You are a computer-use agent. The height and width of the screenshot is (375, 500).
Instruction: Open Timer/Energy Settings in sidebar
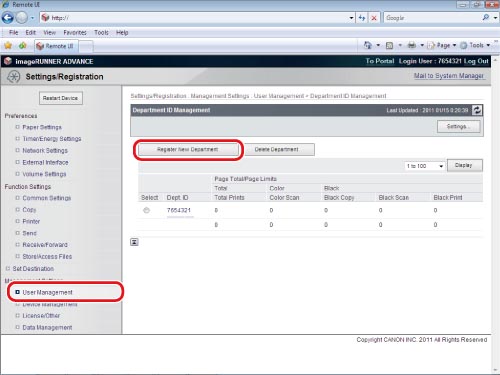(52, 139)
